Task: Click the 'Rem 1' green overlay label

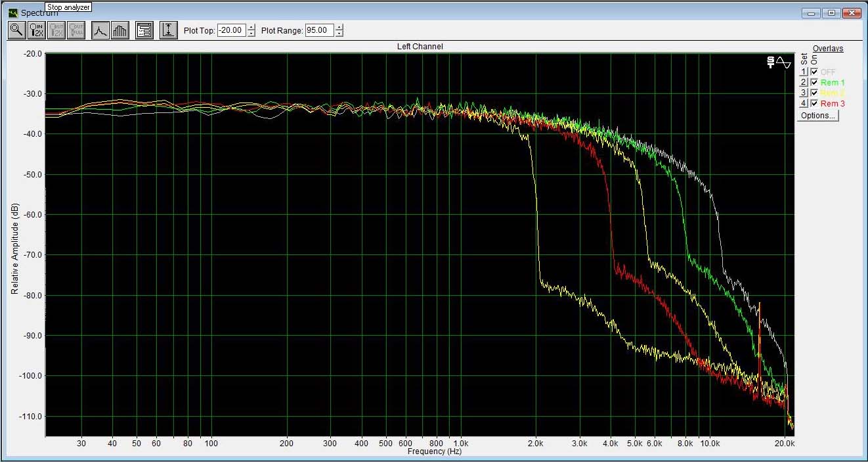Action: tap(833, 83)
